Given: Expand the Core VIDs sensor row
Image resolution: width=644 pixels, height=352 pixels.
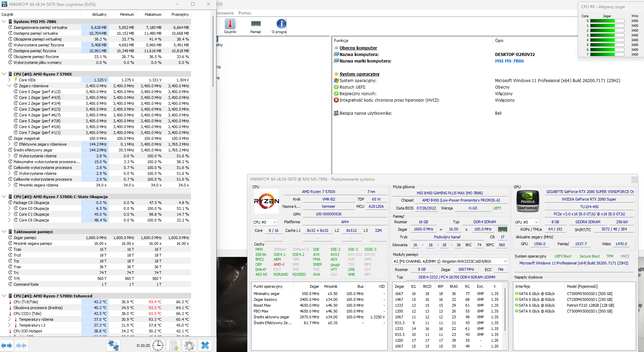Looking at the screenshot, I should coord(9,80).
